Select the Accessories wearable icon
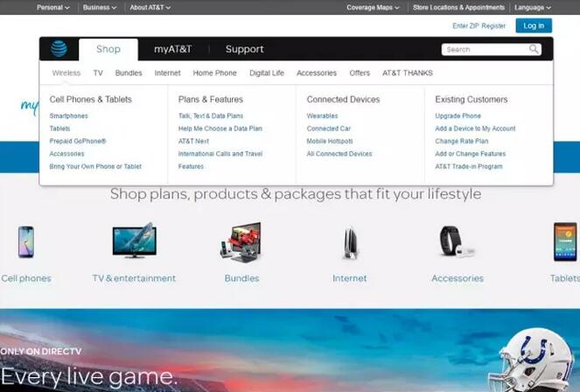This screenshot has height=392, width=580. (457, 241)
